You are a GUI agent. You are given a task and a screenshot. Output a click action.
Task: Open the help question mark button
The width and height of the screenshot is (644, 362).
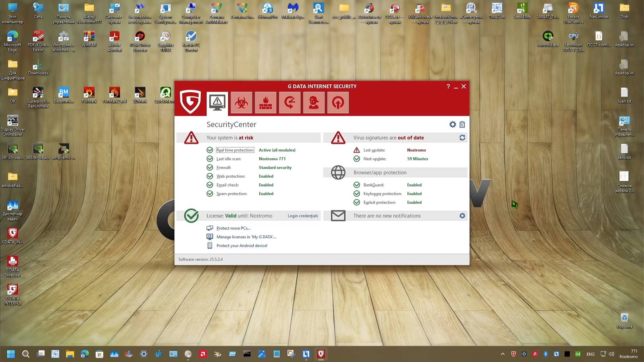coord(448,87)
